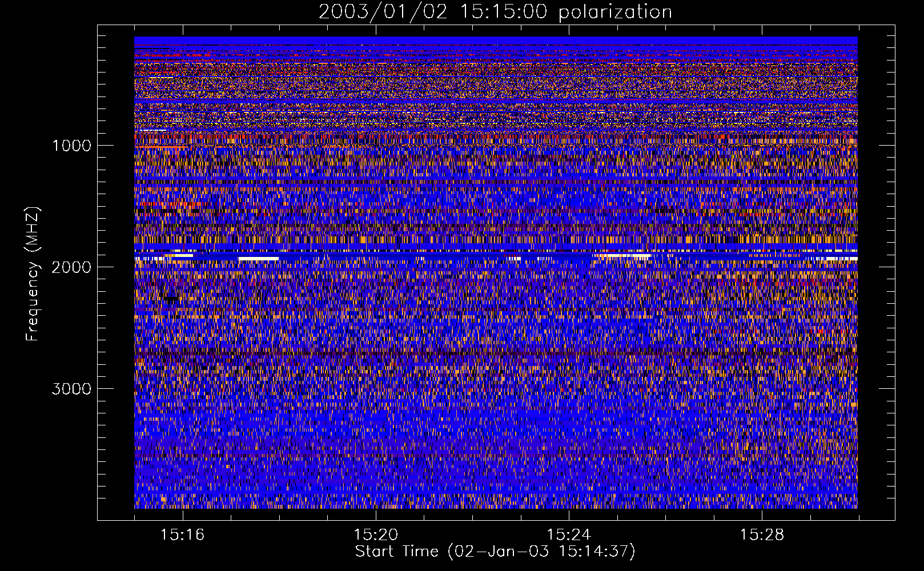Click the "Frequency (MHZ)" y-axis label

pos(33,275)
